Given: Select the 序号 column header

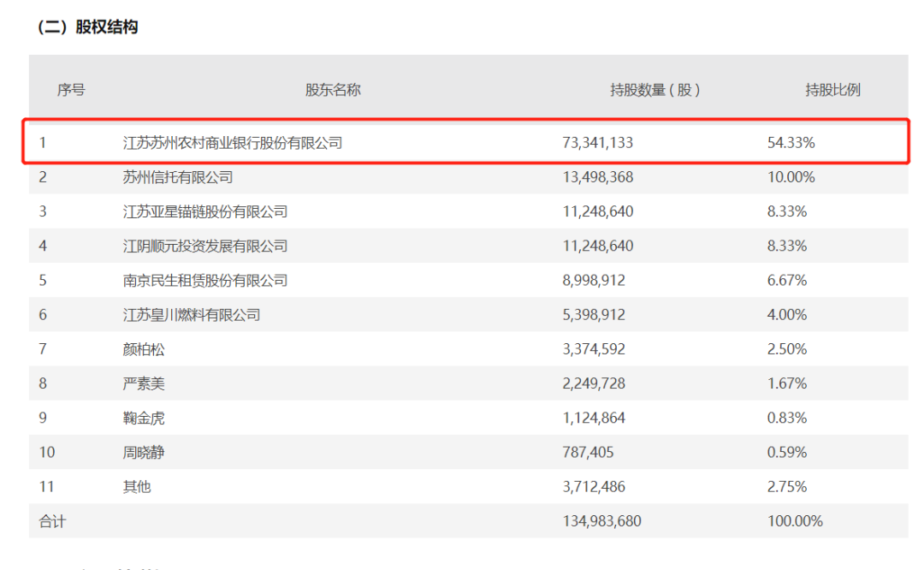Looking at the screenshot, I should (71, 90).
